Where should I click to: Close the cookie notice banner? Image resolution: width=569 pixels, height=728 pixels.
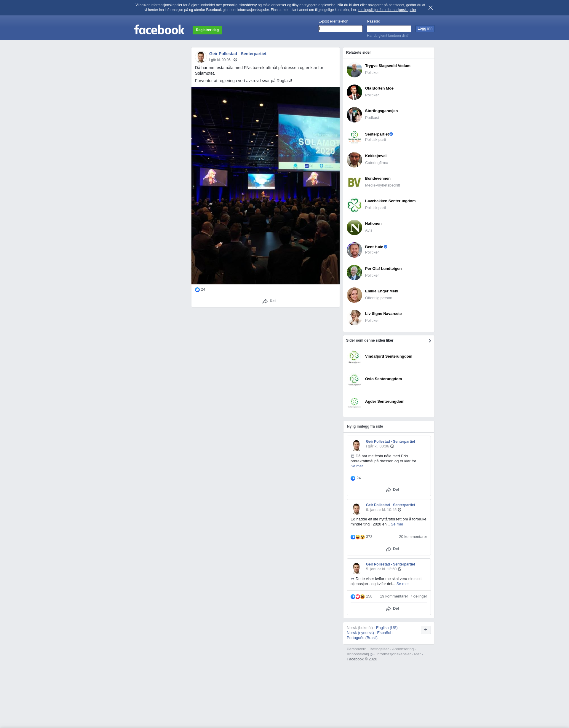point(430,8)
